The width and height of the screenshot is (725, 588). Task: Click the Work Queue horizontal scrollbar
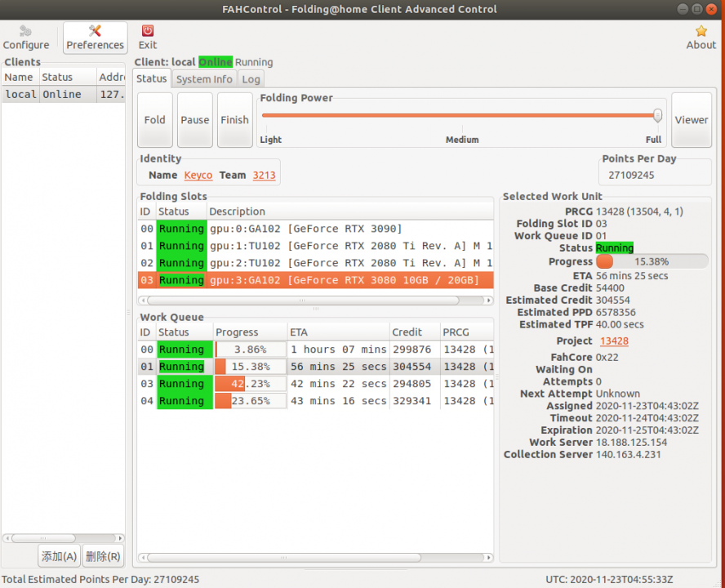click(284, 558)
